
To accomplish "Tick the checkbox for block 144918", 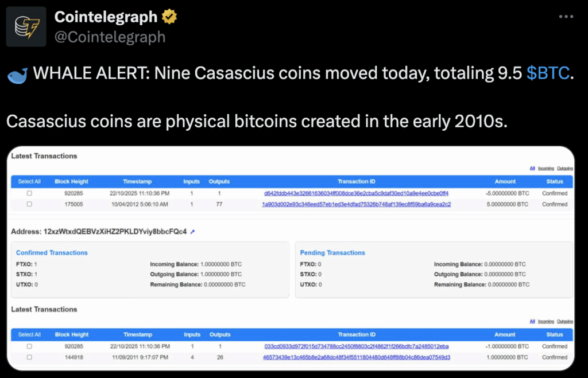I will pos(29,357).
